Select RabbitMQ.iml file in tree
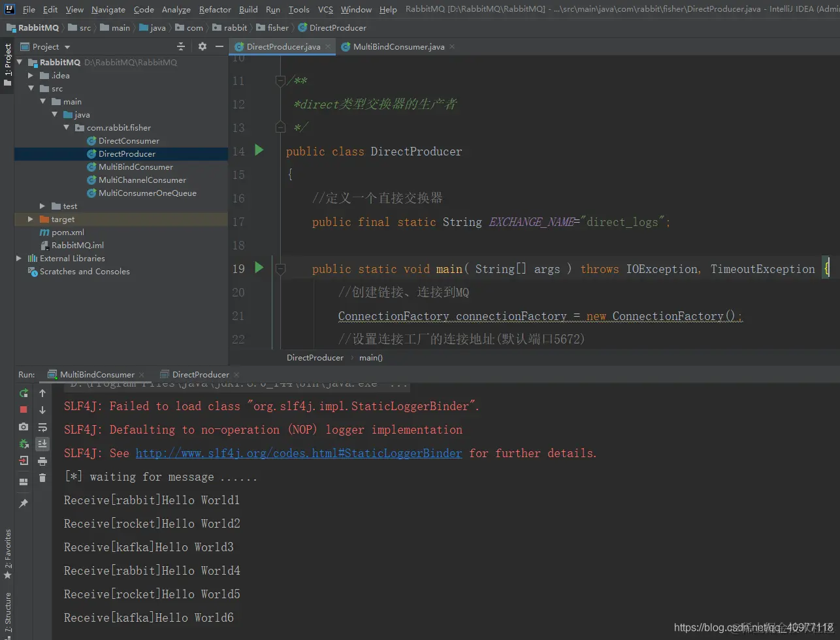The image size is (840, 640). 77,245
